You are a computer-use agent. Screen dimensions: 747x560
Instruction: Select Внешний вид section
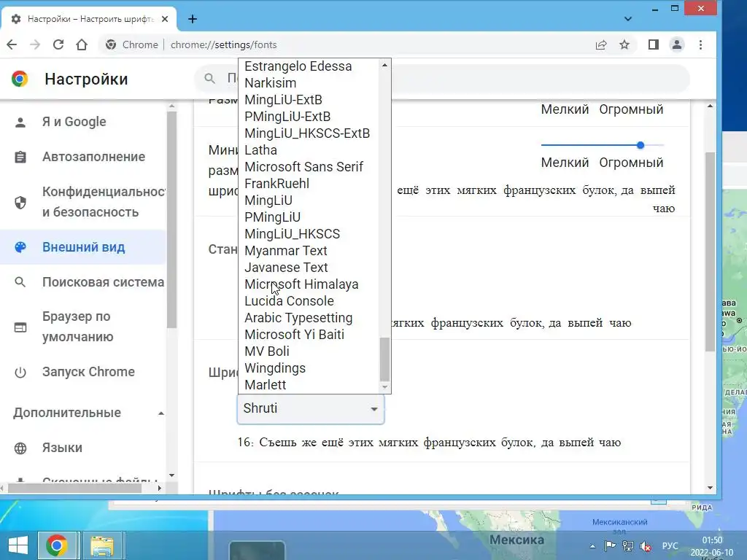click(x=83, y=247)
